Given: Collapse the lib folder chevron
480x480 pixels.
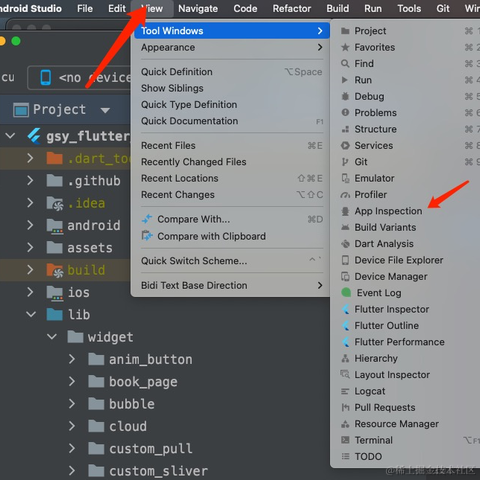Looking at the screenshot, I should coord(31,315).
